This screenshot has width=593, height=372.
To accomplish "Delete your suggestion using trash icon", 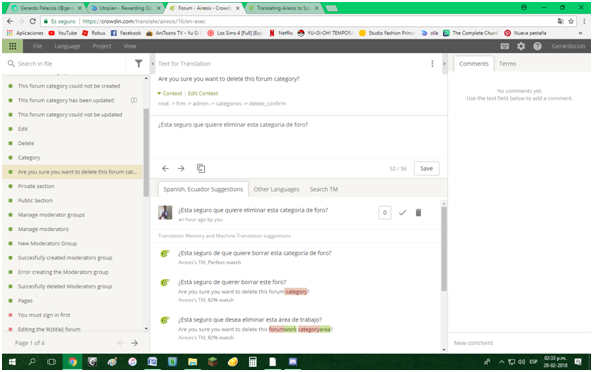I will tap(418, 213).
